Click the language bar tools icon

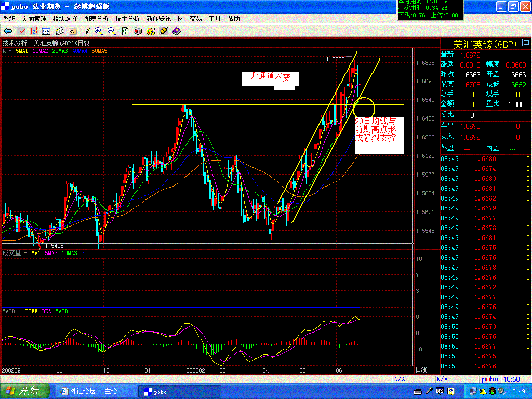[440, 392]
